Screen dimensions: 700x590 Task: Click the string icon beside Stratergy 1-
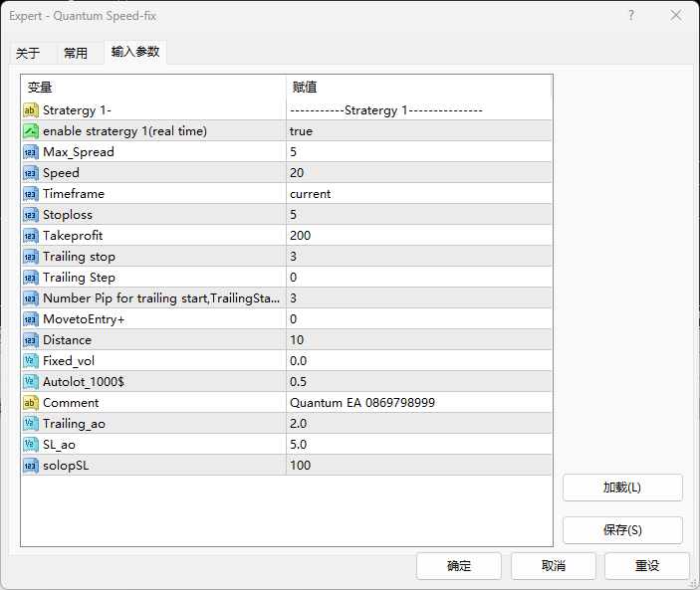tap(30, 110)
